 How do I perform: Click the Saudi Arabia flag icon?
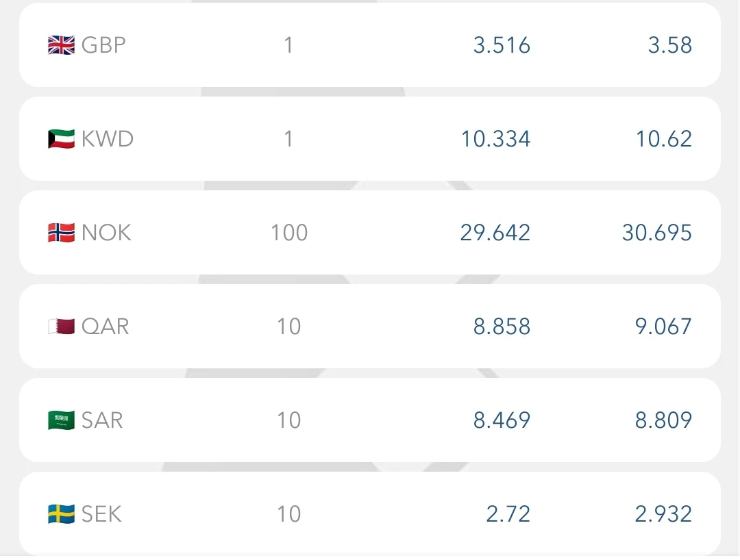[x=61, y=420]
